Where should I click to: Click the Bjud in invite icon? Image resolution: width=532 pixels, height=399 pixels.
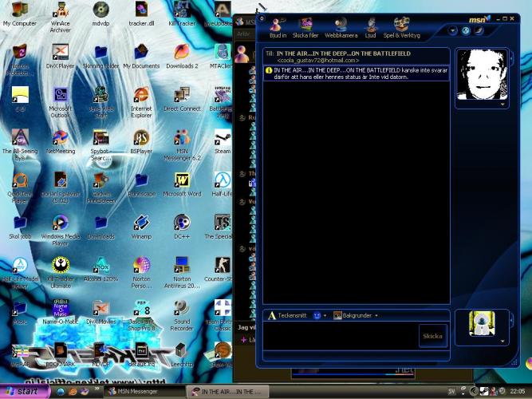[278, 28]
